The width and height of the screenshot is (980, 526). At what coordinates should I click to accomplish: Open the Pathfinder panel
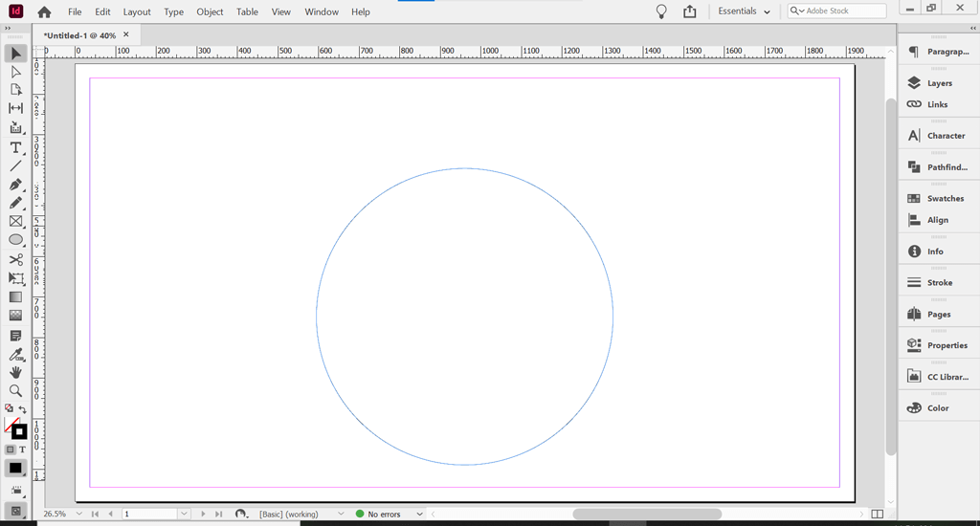[946, 167]
